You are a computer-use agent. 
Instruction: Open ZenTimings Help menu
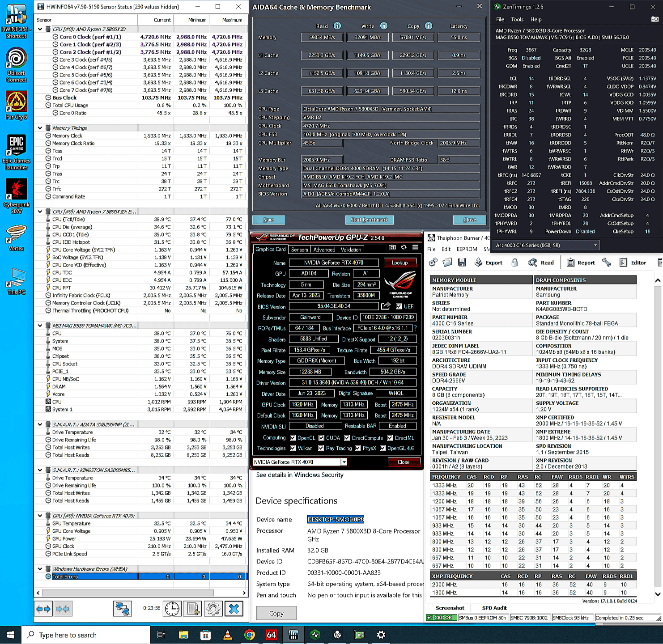coord(536,19)
